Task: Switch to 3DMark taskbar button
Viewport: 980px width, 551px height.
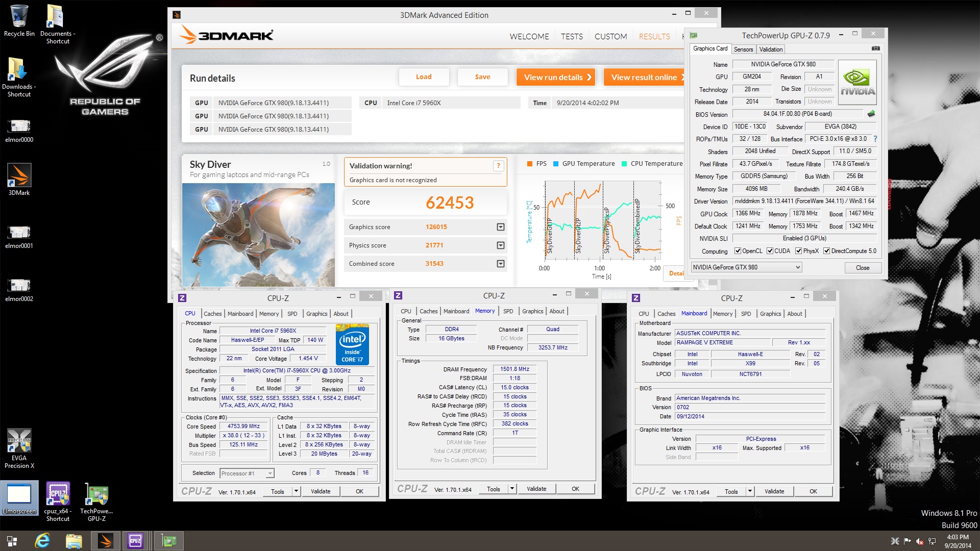Action: pos(106,541)
